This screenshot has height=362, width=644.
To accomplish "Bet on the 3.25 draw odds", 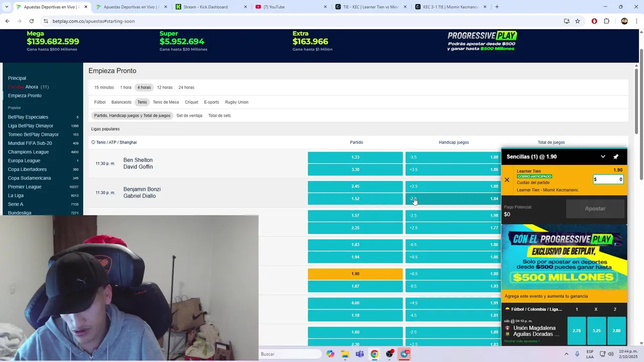I will coord(597,331).
